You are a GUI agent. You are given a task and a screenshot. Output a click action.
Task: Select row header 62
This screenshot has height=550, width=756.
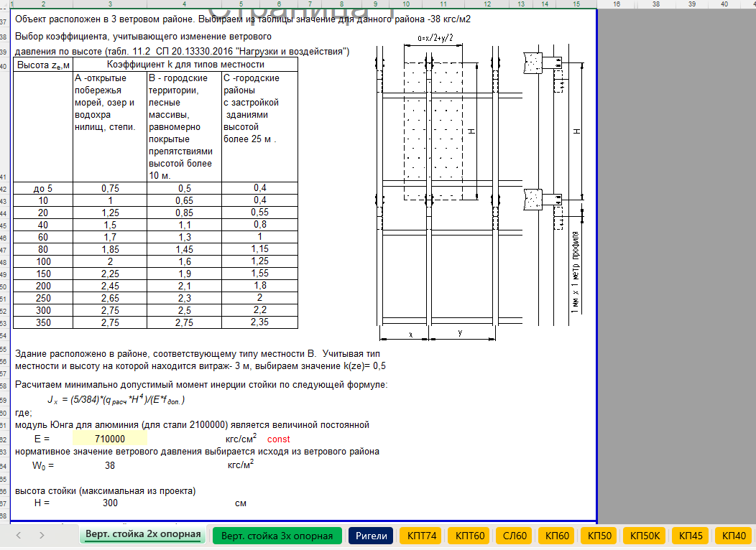[x=4, y=439]
